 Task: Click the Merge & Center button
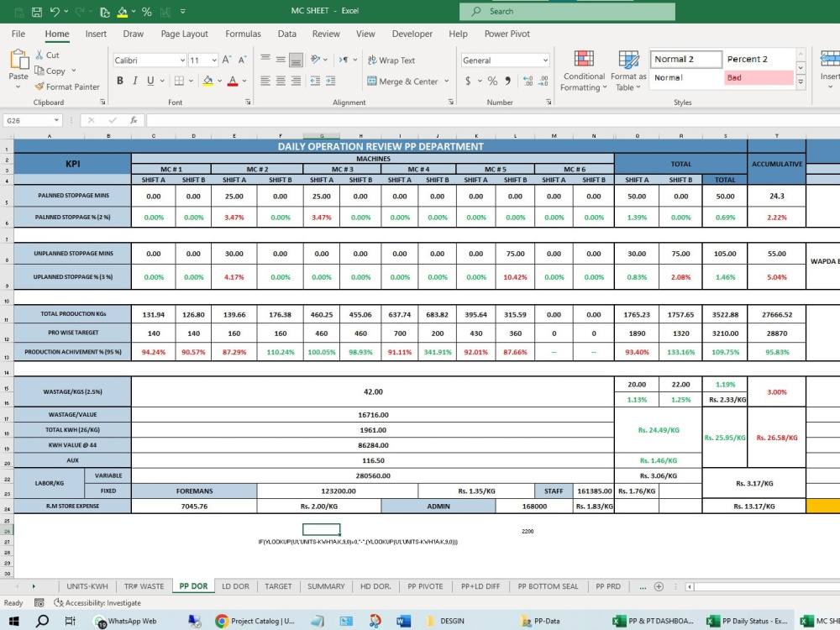pos(403,81)
